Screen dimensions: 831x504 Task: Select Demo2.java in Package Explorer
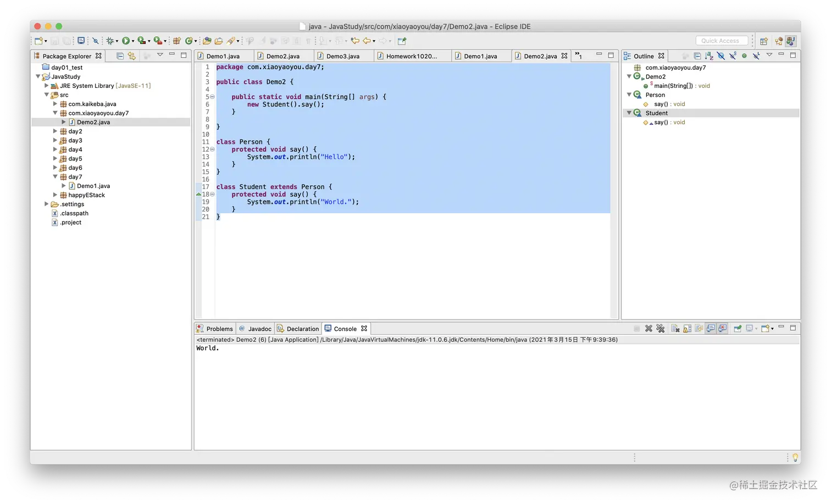click(x=93, y=122)
